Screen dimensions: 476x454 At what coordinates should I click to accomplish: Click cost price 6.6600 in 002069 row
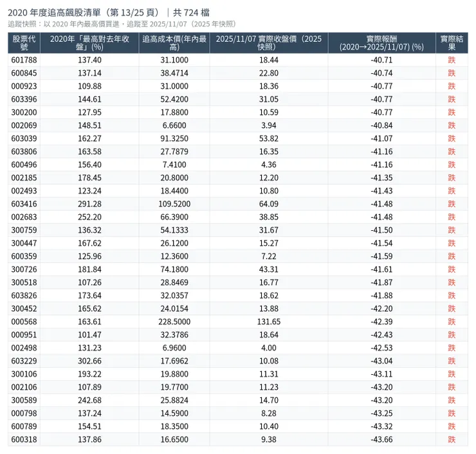(174, 125)
